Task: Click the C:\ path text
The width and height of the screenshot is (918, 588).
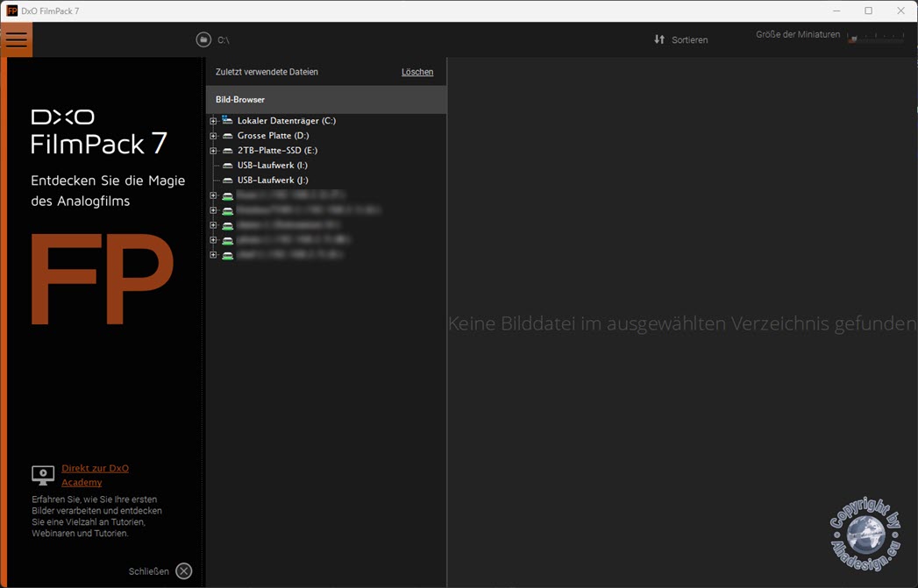Action: tap(223, 40)
